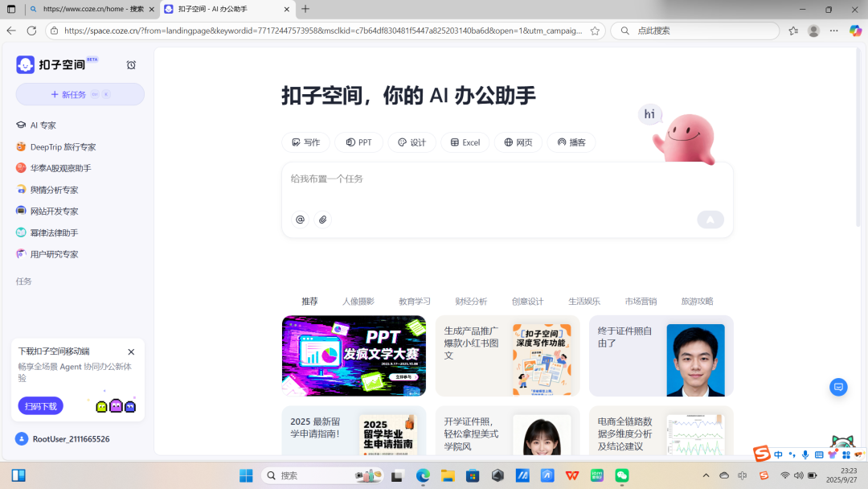
Task: Close the 扣子空间 browser tab
Action: point(287,10)
